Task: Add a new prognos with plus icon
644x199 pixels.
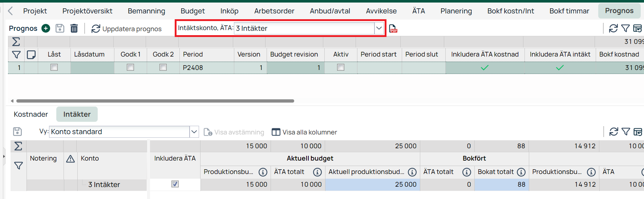Action: (46, 28)
